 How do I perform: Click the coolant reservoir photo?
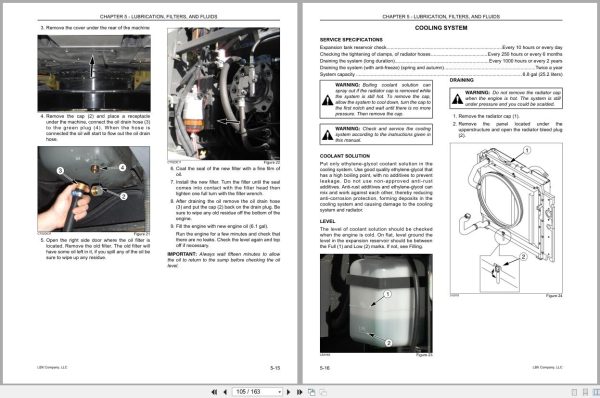click(376, 303)
